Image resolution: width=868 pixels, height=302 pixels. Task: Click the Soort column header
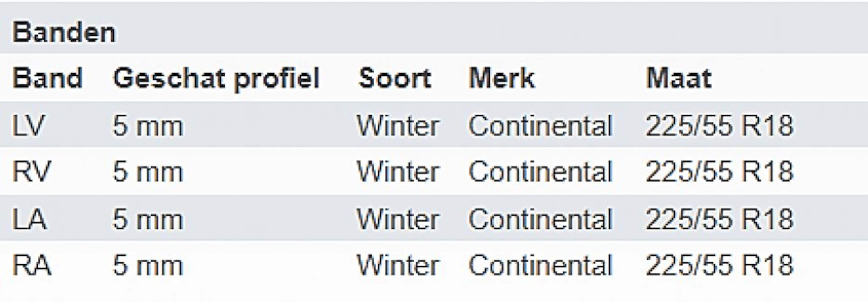pyautogui.click(x=395, y=78)
